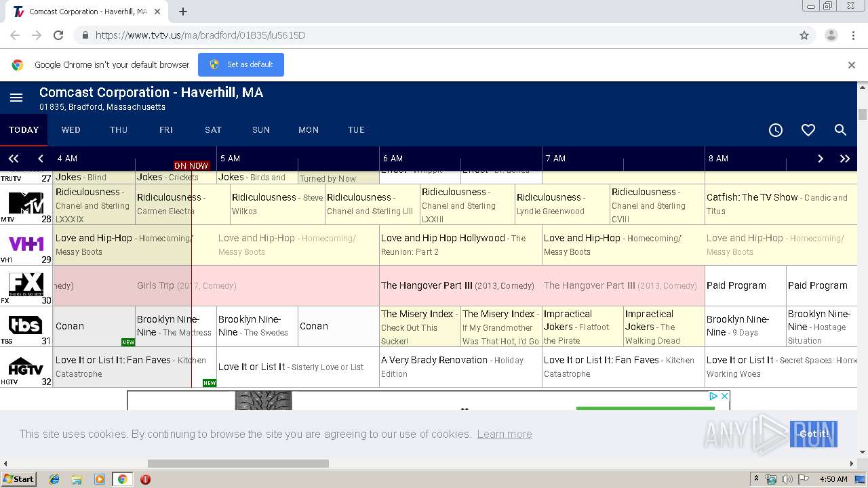Image resolution: width=868 pixels, height=488 pixels.
Task: Advance guide with single right arrow
Action: pos(820,159)
